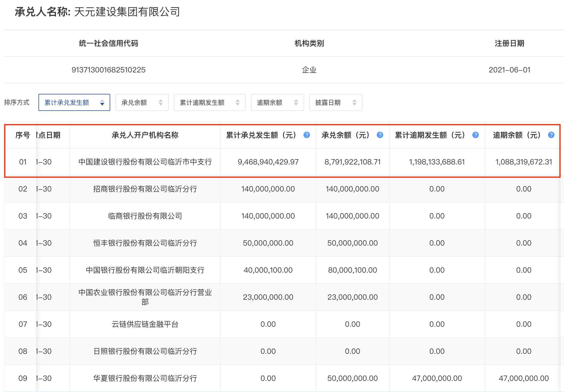Click credit code 913713001682510225
Image resolution: width=564 pixels, height=392 pixels.
[x=108, y=70]
